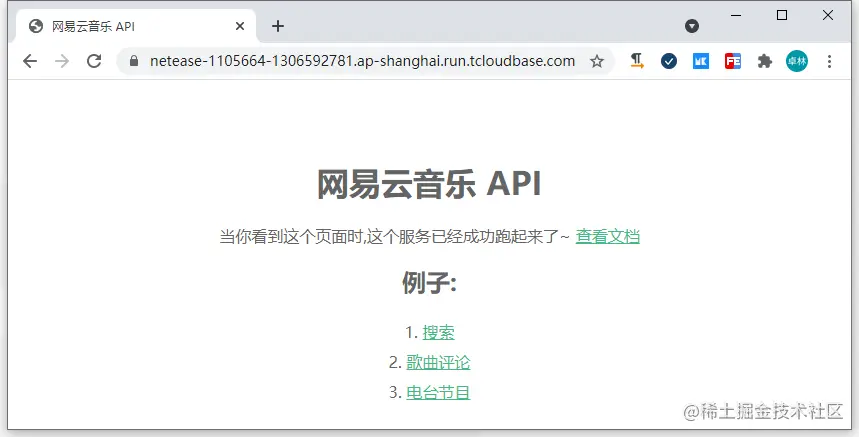Open the blue checkmark extension icon
Screen dimensions: 859x437
(x=668, y=61)
